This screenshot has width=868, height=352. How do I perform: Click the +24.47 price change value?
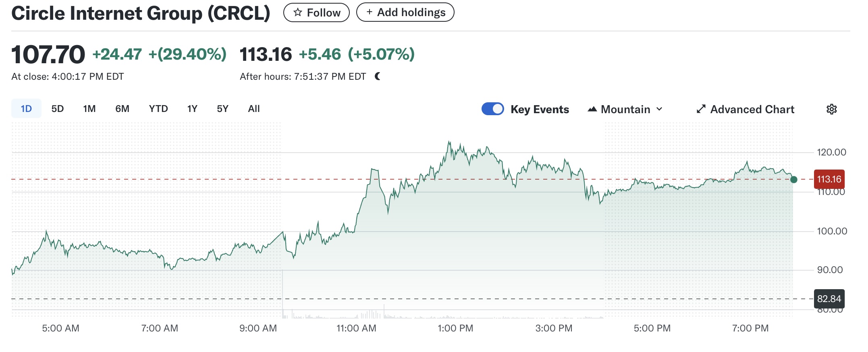[x=117, y=54]
